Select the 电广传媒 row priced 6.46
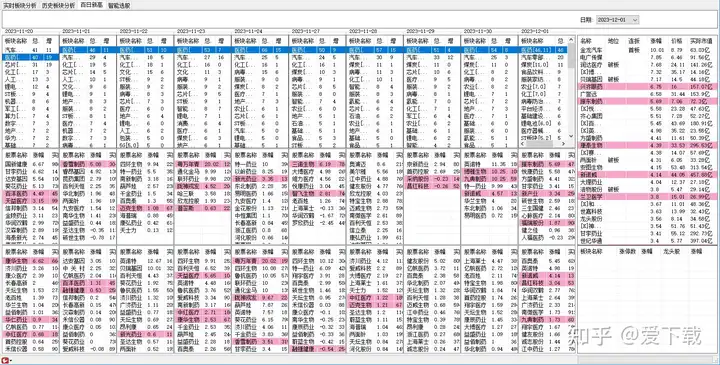 (x=646, y=57)
